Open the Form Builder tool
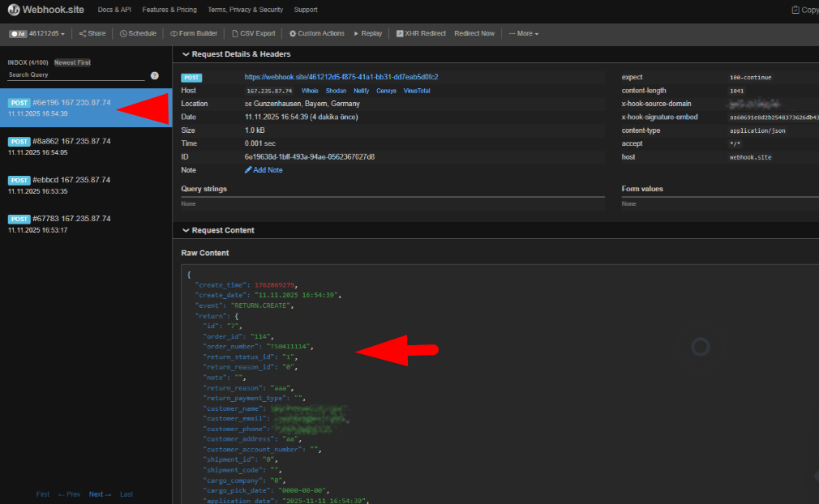The height and width of the screenshot is (504, 819). (194, 33)
